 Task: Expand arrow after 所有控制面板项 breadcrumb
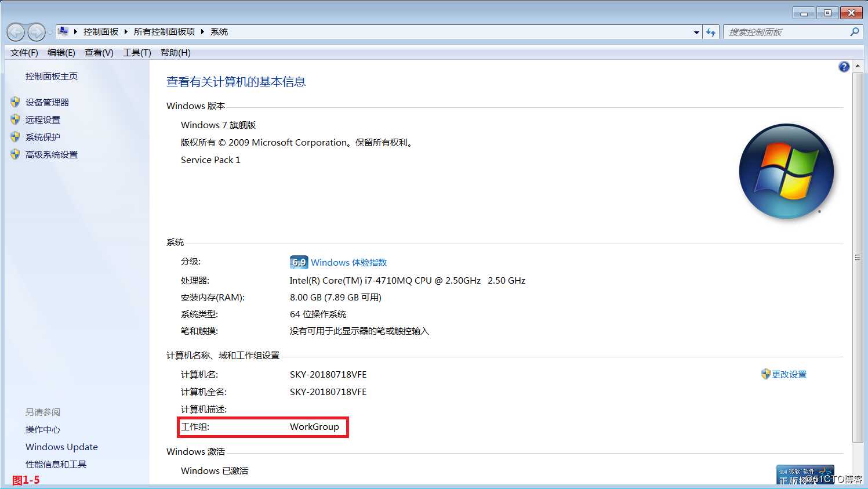pos(202,32)
